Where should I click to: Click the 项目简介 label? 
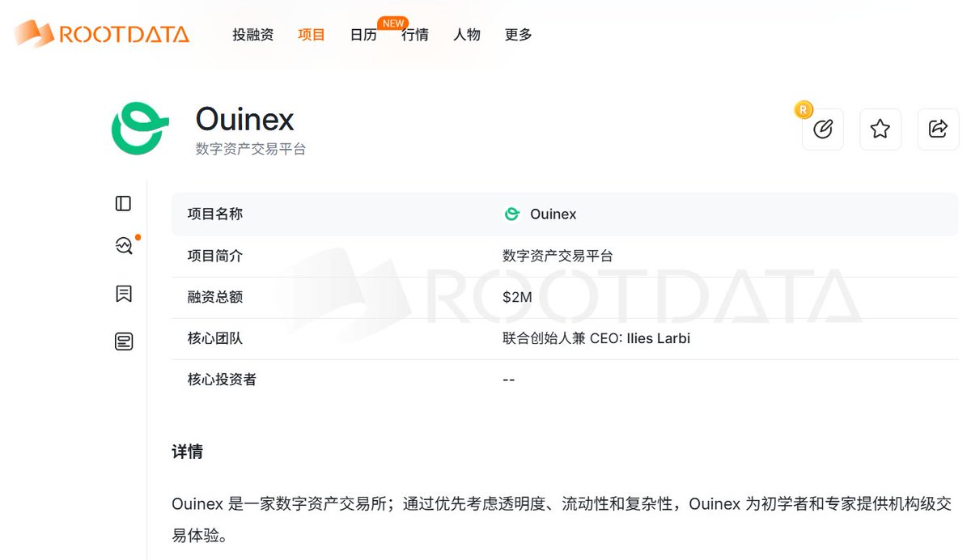click(215, 256)
